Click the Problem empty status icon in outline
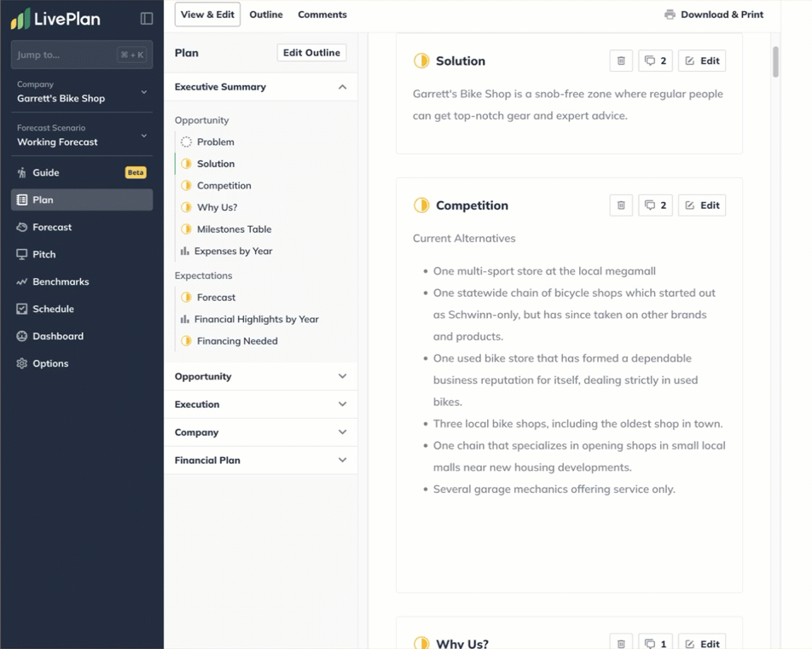This screenshot has height=649, width=812. click(187, 142)
